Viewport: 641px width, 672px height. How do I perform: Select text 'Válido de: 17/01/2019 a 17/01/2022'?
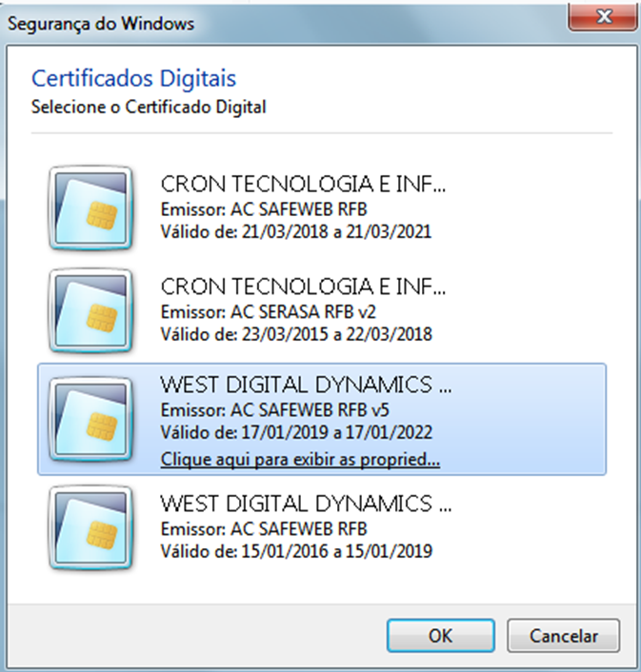click(296, 432)
